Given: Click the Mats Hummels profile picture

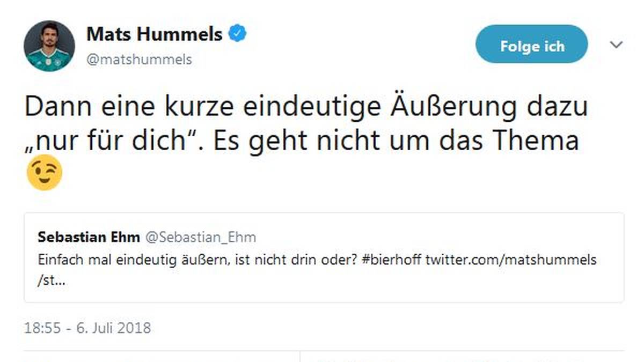Looking at the screenshot, I should 50,45.
